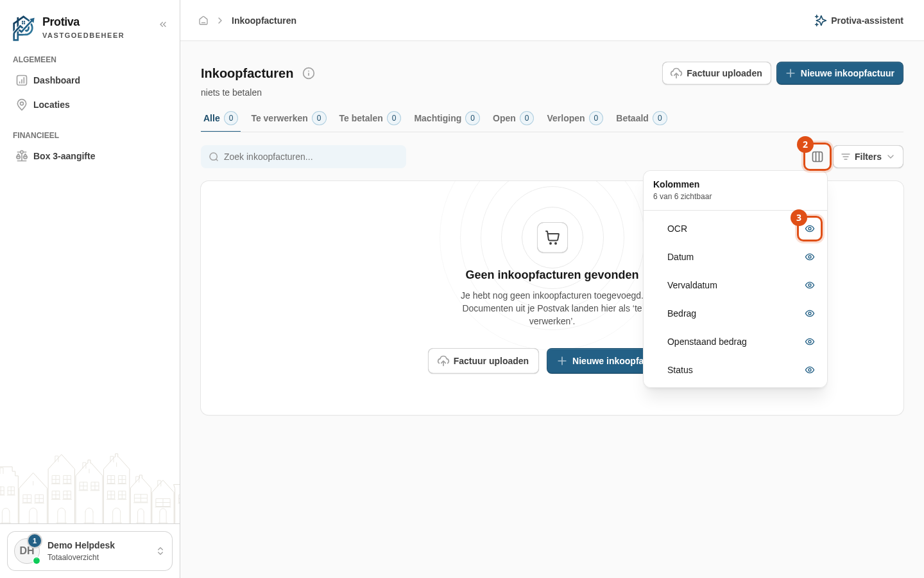Toggle Openstaand bedrag column visibility
Image resolution: width=924 pixels, height=578 pixels.
[x=810, y=342]
